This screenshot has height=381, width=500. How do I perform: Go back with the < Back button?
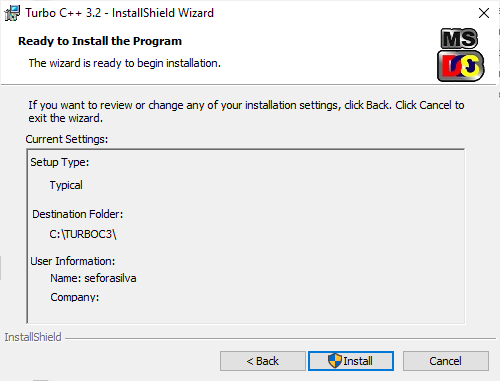tap(263, 361)
